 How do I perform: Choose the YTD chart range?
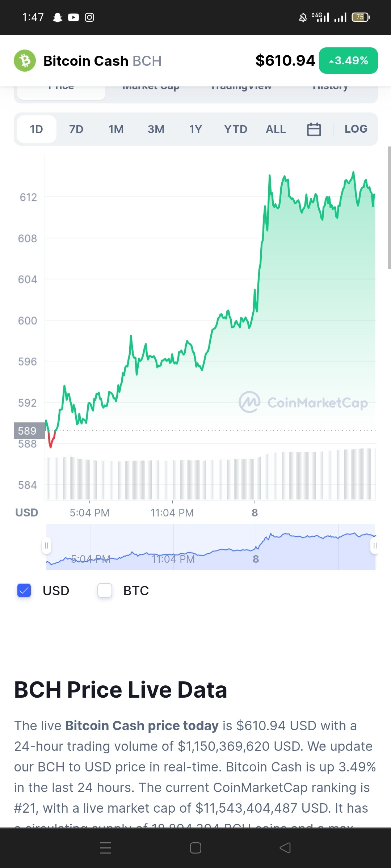tap(236, 129)
